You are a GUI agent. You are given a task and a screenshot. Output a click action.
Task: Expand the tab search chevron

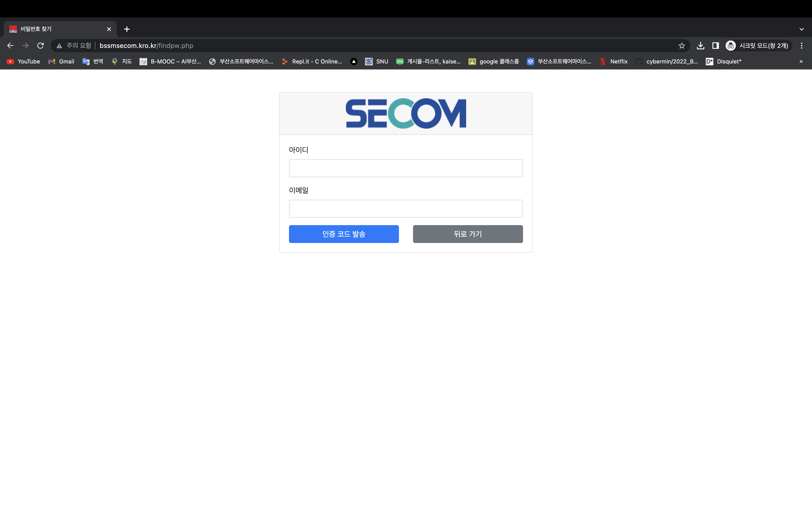(801, 29)
